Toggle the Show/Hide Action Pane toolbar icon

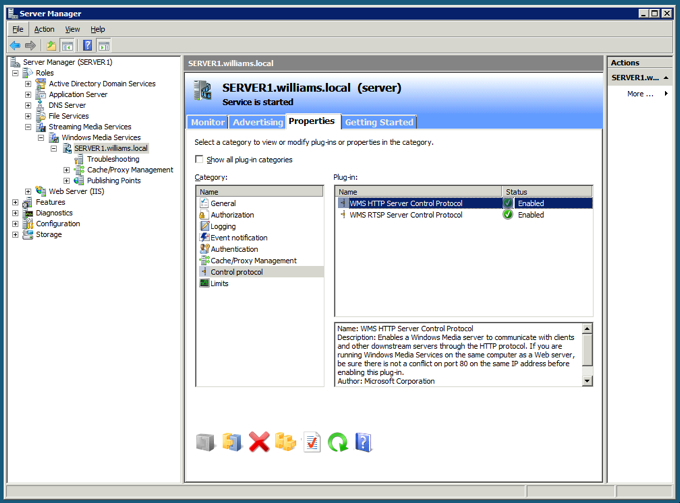[x=104, y=45]
